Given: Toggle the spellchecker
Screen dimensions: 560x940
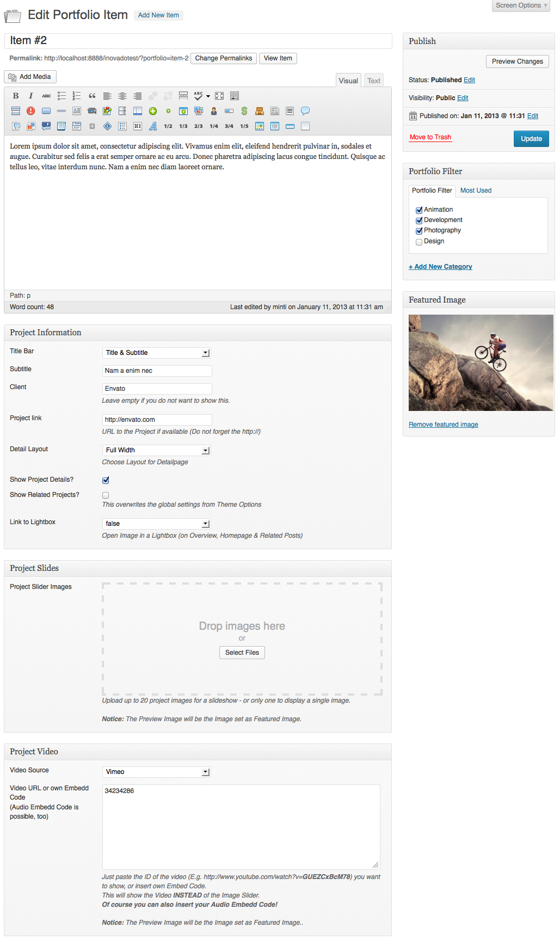Looking at the screenshot, I should pos(198,96).
